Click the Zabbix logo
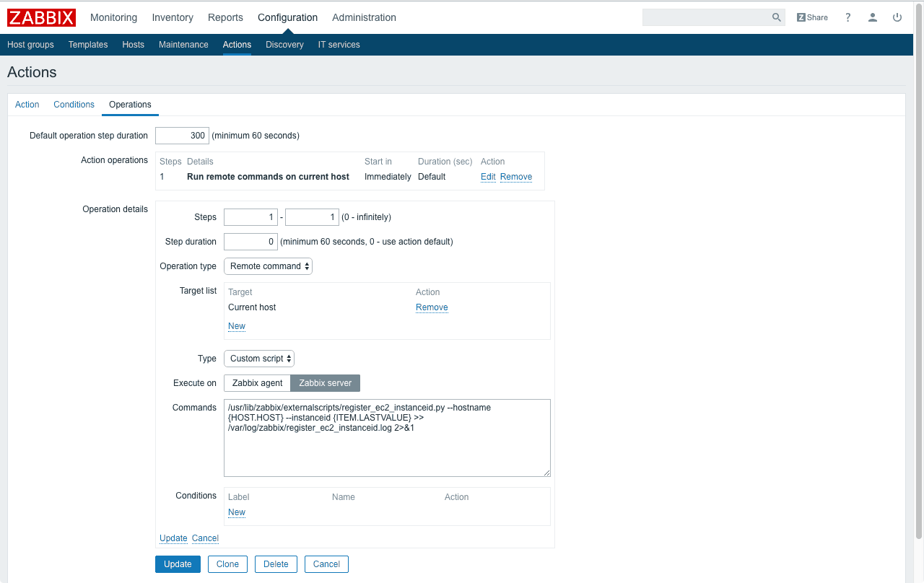Screen dimensions: 924x583 tap(41, 17)
